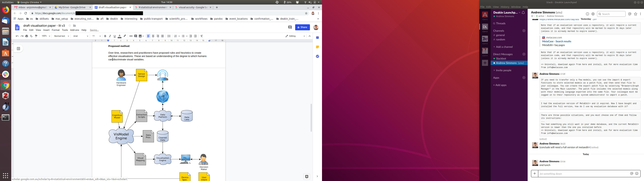Click the blue Share button
Screen dimensions: 644x181
point(302,27)
